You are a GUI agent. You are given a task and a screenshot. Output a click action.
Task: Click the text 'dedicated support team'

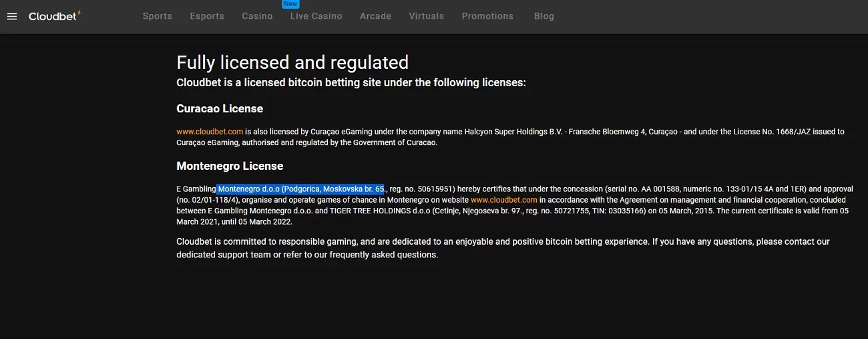(x=224, y=255)
